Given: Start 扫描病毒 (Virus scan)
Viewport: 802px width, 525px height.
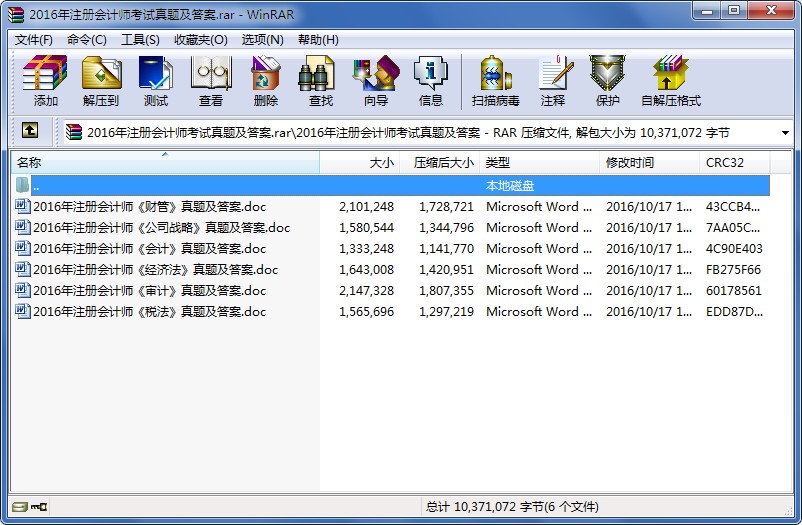Looking at the screenshot, I should (495, 80).
